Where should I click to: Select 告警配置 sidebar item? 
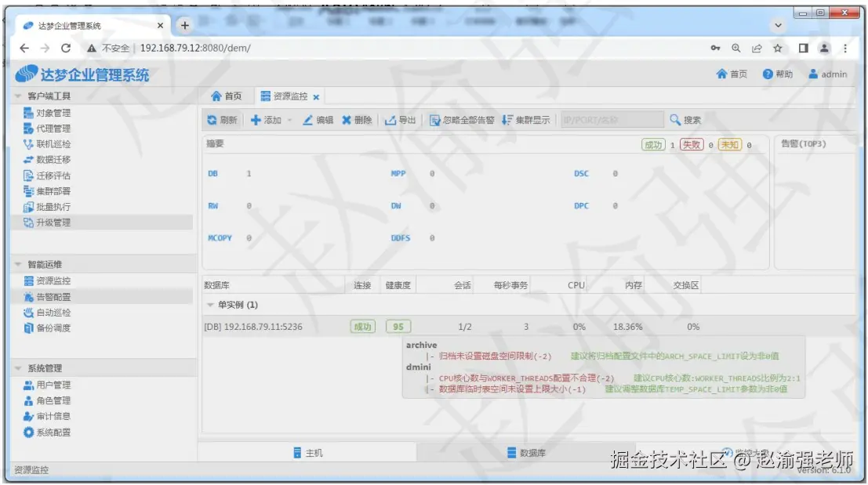(x=46, y=297)
